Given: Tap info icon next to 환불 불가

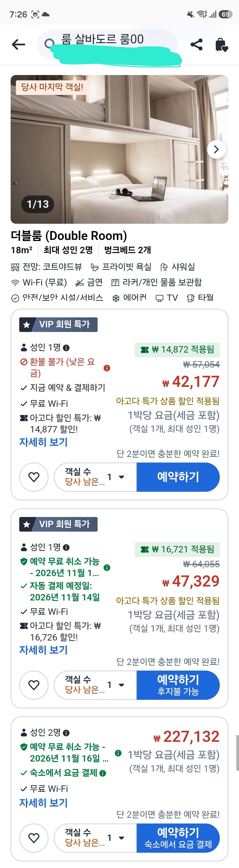Looking at the screenshot, I should pyautogui.click(x=107, y=368).
